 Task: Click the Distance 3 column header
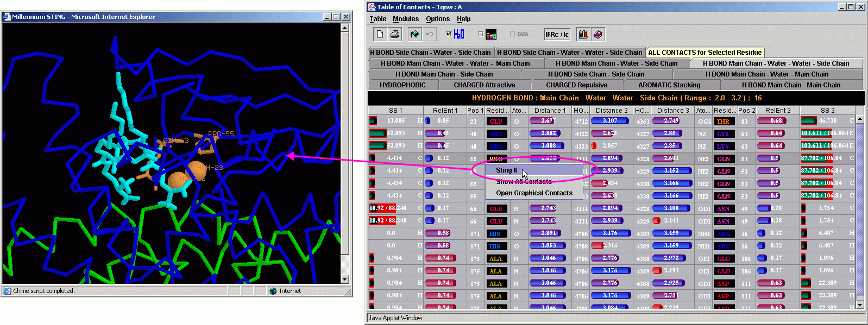pos(673,110)
